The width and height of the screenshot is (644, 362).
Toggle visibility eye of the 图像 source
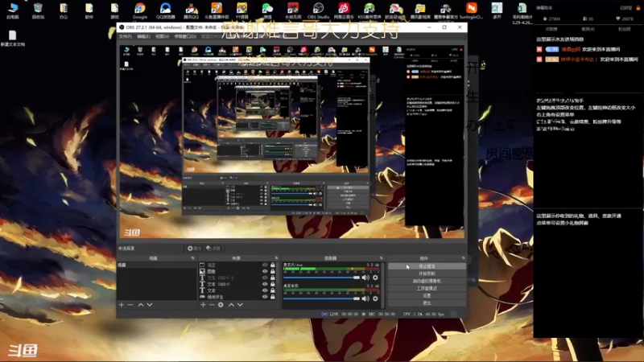265,271
